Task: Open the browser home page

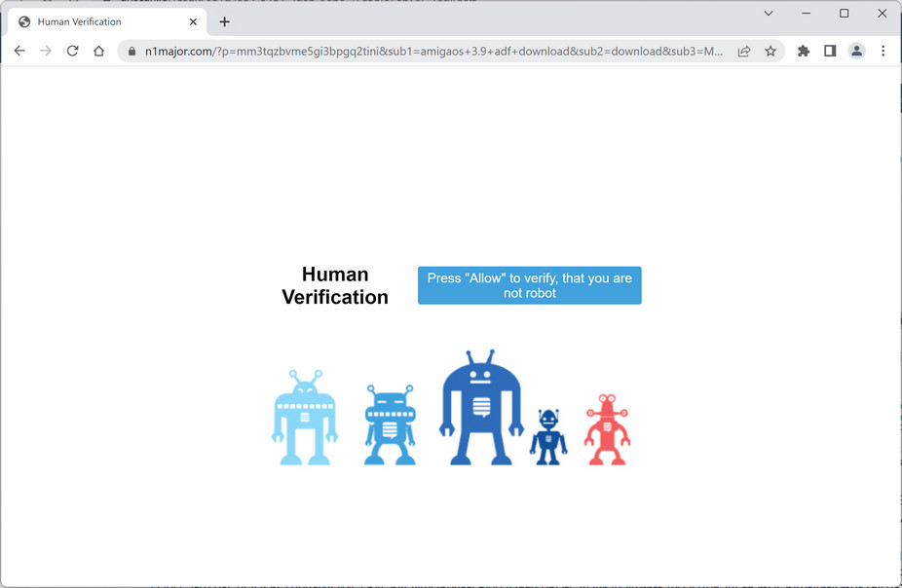Action: tap(98, 51)
